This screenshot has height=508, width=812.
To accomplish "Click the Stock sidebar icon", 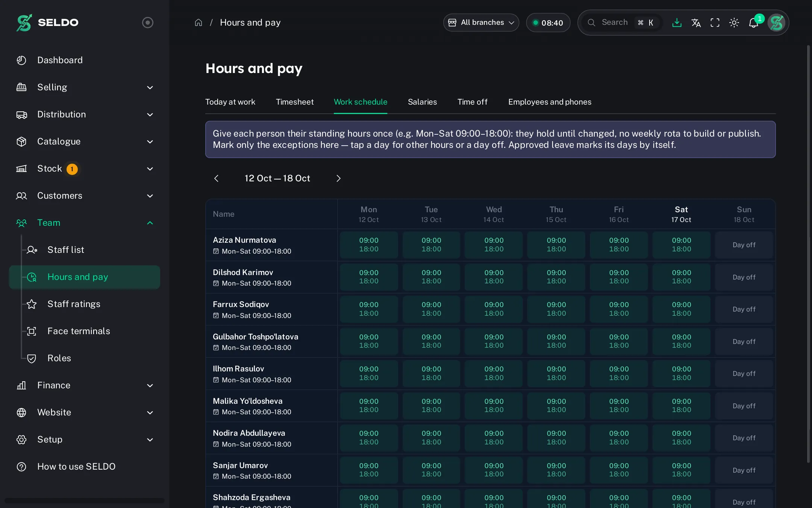I will point(21,169).
